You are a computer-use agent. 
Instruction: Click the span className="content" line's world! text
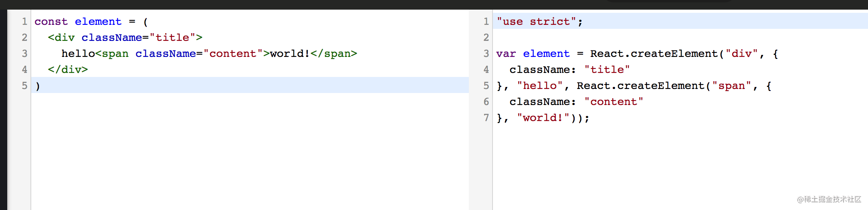tap(290, 53)
